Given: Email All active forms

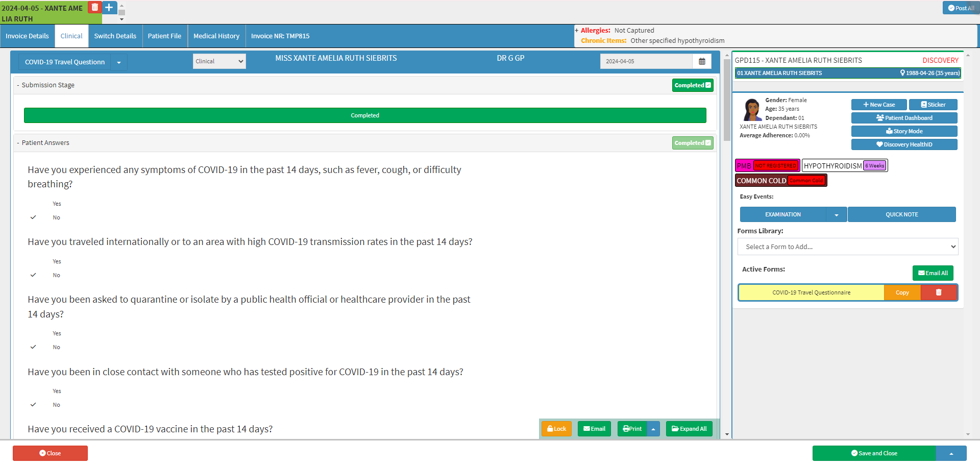Looking at the screenshot, I should (933, 273).
